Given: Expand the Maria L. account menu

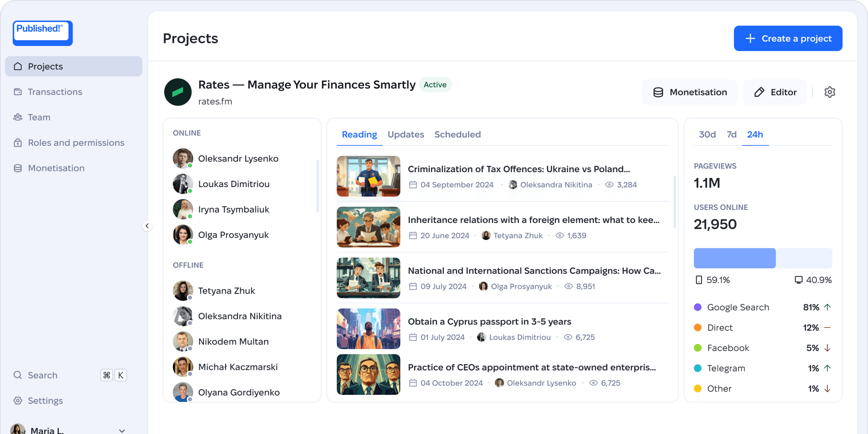Looking at the screenshot, I should click(x=122, y=430).
